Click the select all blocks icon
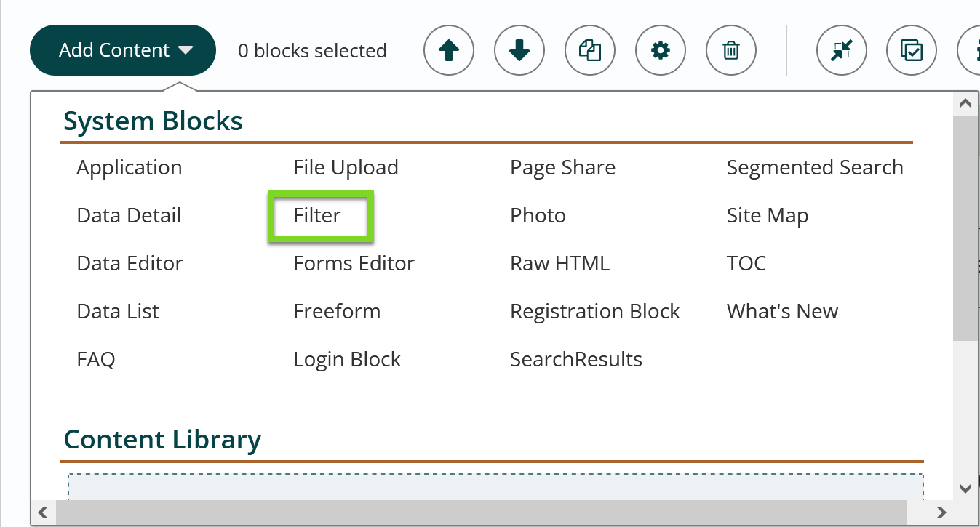Viewport: 980px width, 527px height. (x=912, y=50)
